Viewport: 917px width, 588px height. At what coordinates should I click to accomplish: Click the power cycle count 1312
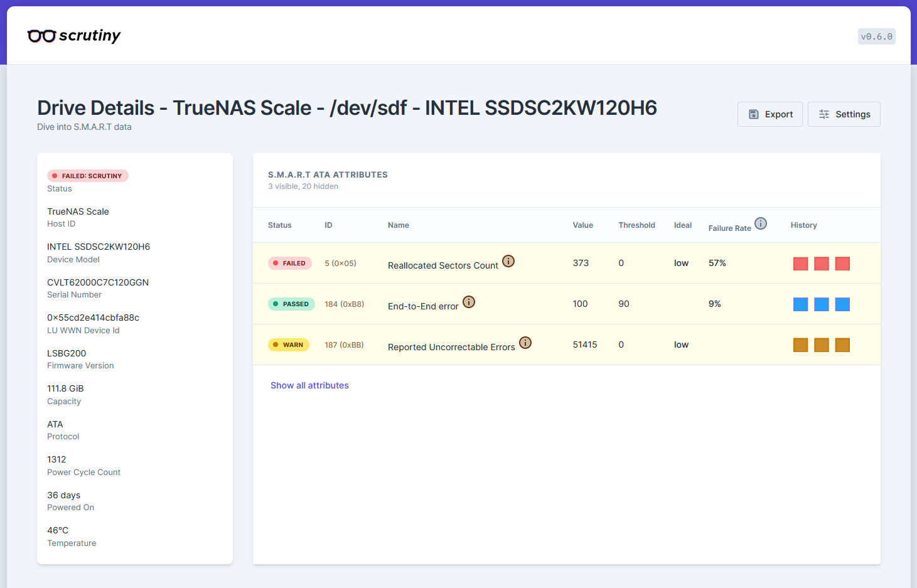pos(56,459)
